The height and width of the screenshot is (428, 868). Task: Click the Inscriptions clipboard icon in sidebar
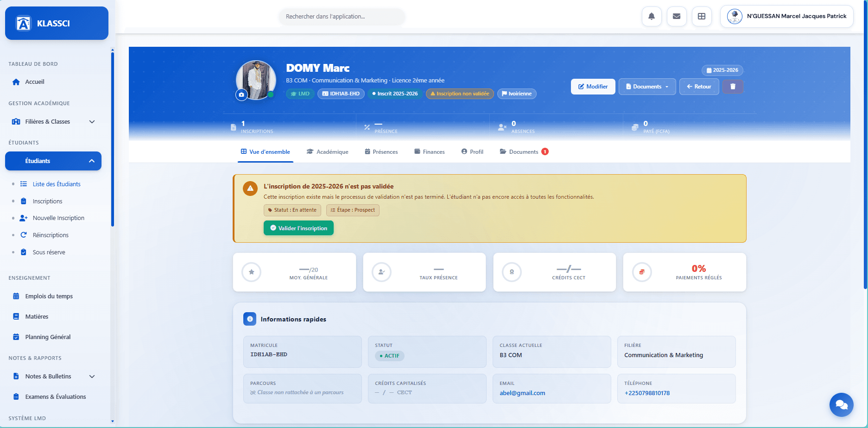(x=24, y=201)
